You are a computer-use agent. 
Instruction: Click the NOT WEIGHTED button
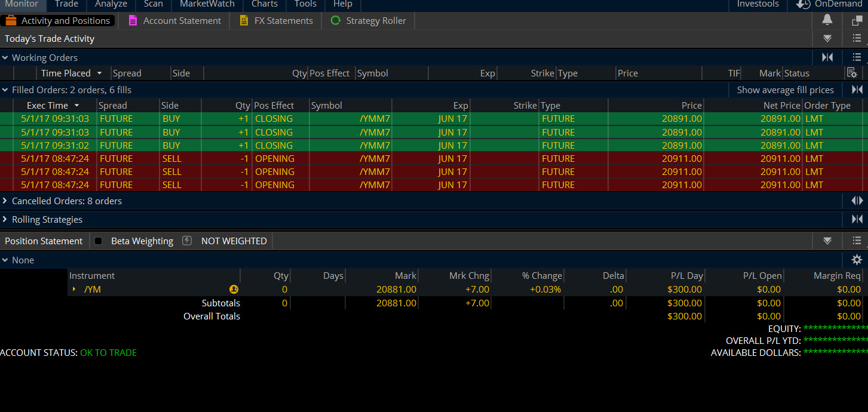click(x=234, y=241)
